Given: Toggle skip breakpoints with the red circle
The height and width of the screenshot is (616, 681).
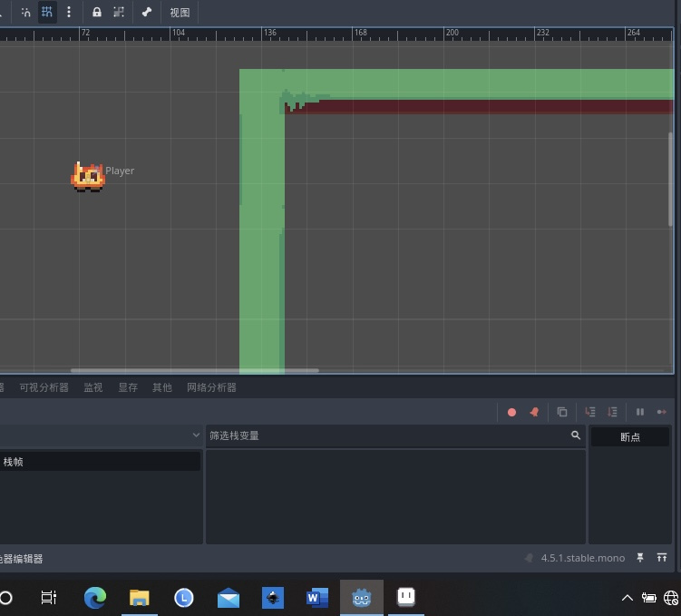Looking at the screenshot, I should 511,412.
